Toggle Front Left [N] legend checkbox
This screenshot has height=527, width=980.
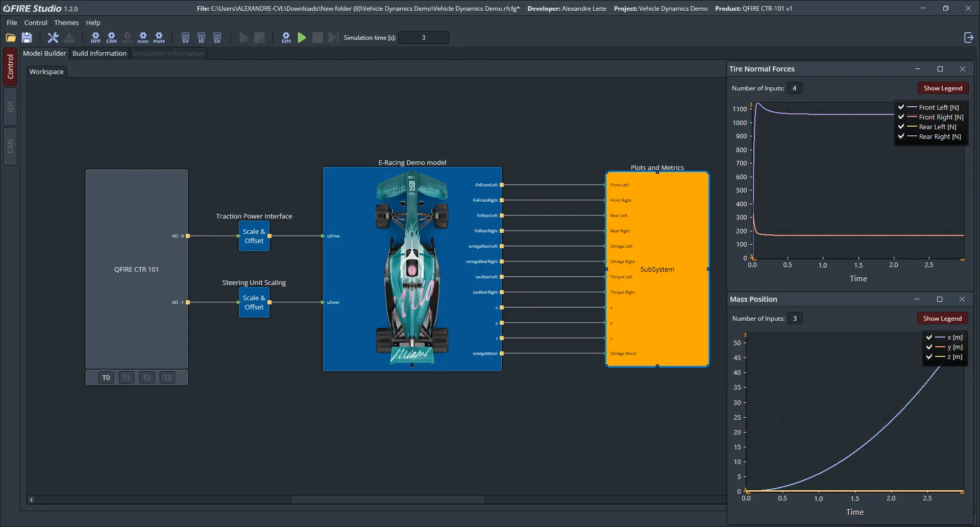(901, 107)
